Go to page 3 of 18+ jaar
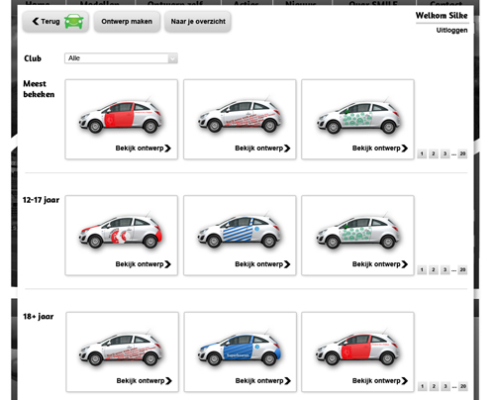 click(445, 387)
